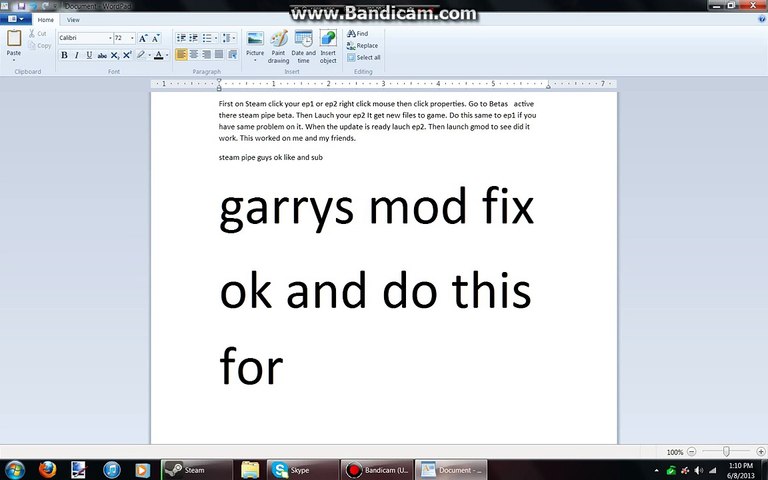Toggle italic formatting

click(x=76, y=55)
